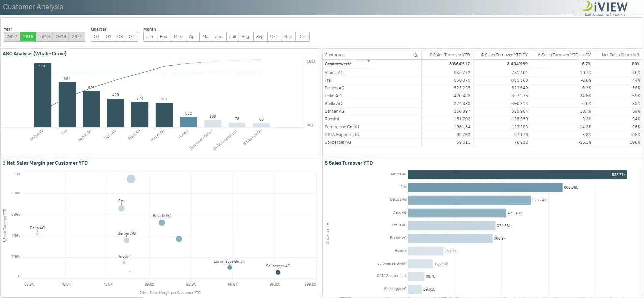The image size is (644, 298).
Task: Click the sort arrow under Customer header
Action: 369,61
